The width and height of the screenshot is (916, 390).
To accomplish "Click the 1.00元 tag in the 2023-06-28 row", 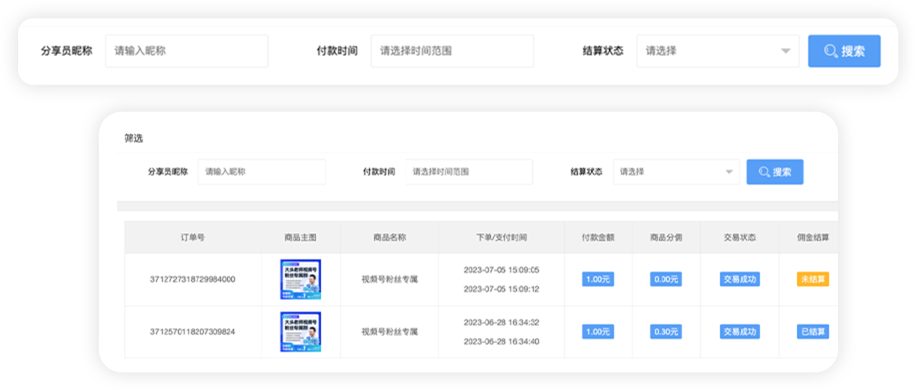I will pos(598,332).
